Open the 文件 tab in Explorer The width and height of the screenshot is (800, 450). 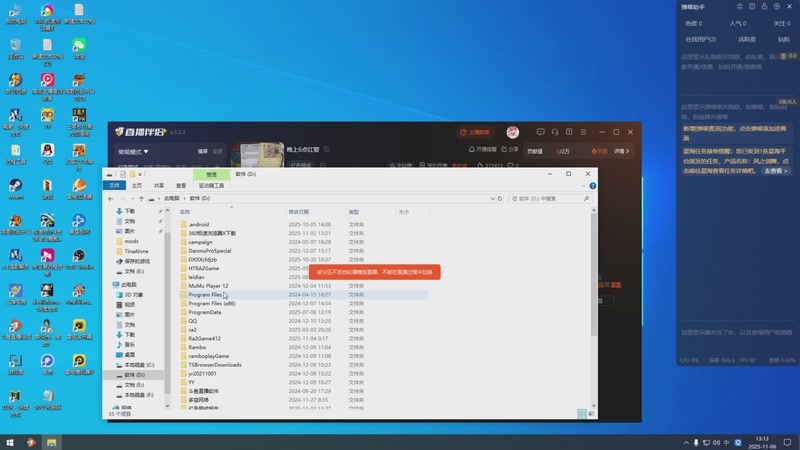[114, 186]
